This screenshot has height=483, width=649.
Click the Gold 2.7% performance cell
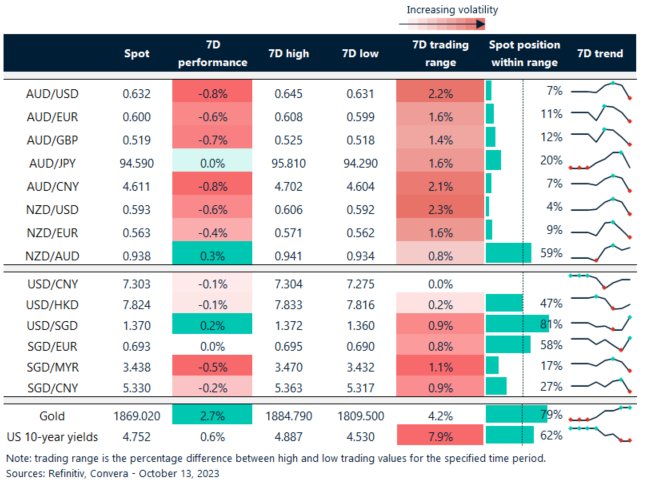coord(214,413)
